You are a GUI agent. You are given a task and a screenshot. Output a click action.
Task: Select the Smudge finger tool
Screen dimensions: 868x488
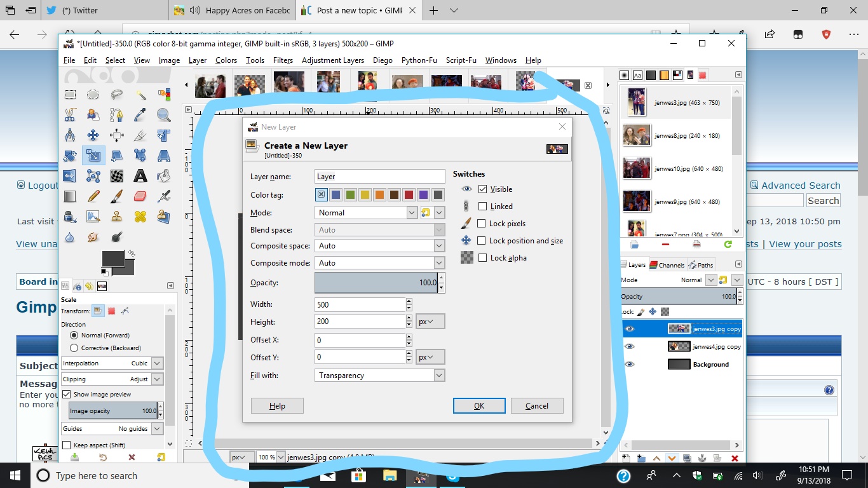[93, 236]
